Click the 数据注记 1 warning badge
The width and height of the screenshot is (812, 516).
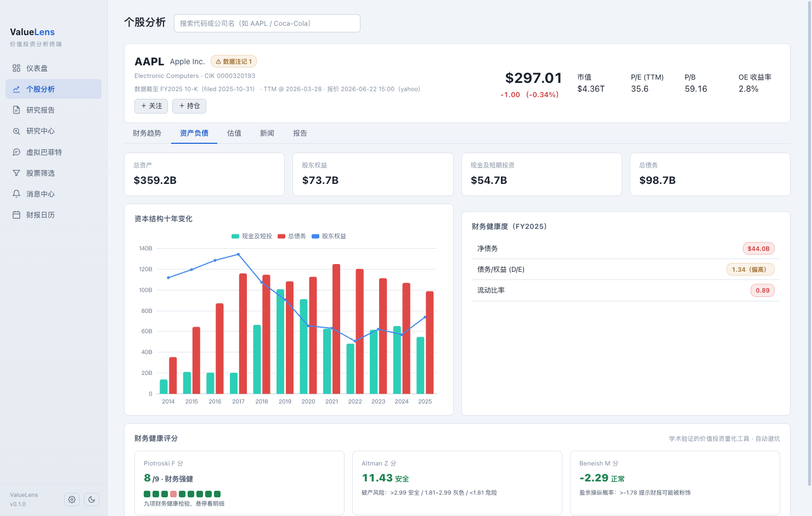click(234, 61)
